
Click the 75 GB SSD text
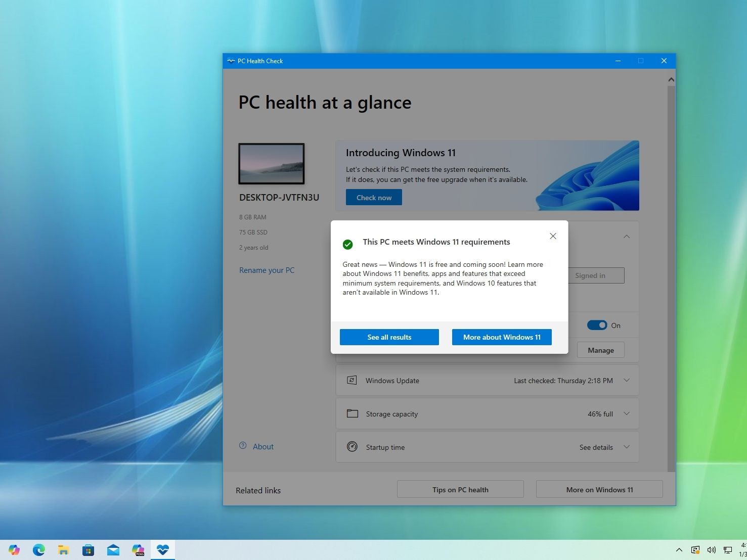pos(253,232)
